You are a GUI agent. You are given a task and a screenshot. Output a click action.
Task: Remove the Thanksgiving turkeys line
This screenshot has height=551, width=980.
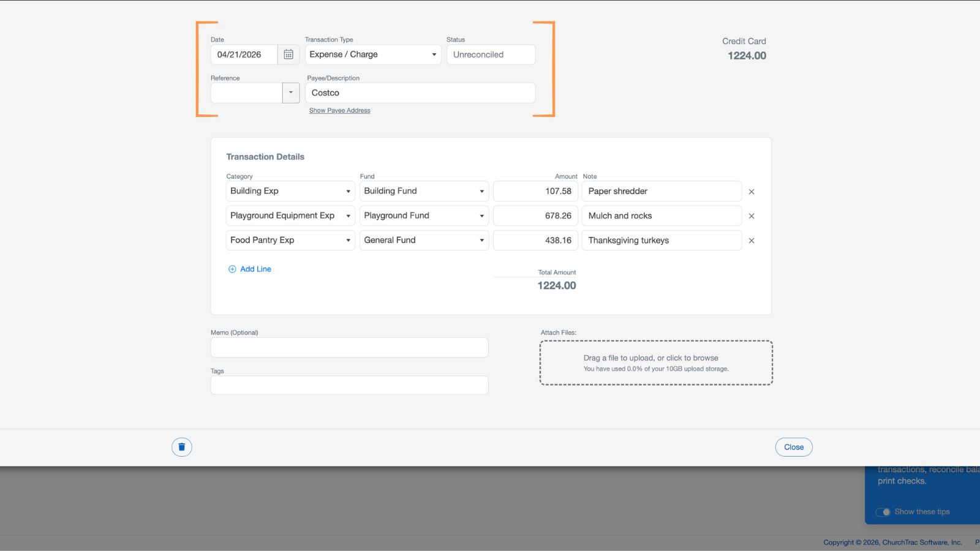click(x=752, y=241)
